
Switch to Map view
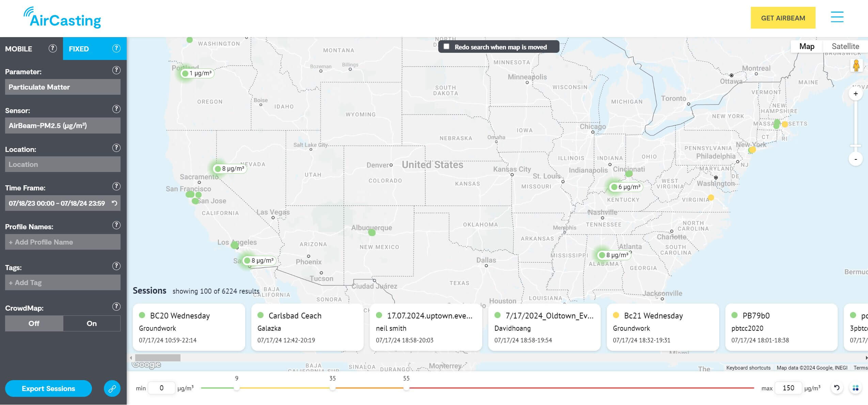pyautogui.click(x=807, y=46)
